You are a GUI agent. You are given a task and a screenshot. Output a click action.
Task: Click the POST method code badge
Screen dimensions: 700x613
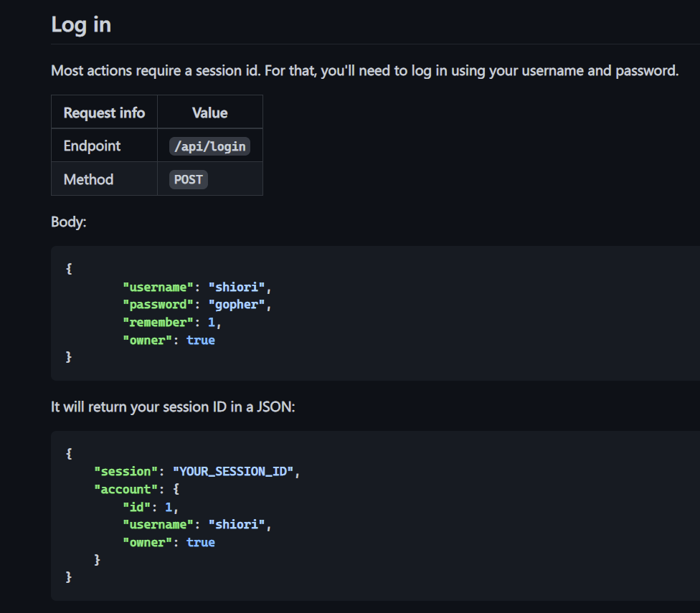click(189, 179)
